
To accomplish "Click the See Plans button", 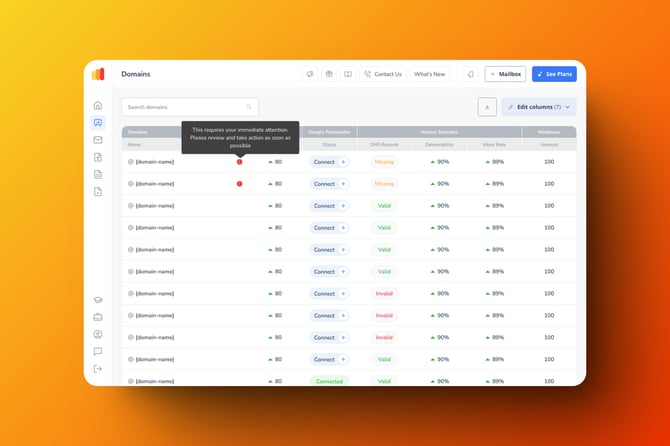I will coord(554,74).
